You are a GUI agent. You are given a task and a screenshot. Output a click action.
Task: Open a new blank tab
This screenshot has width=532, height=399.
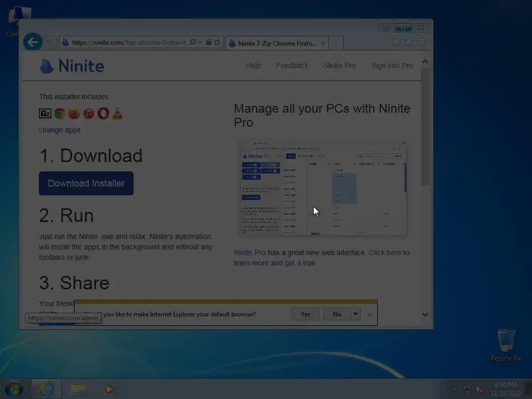[x=336, y=43]
